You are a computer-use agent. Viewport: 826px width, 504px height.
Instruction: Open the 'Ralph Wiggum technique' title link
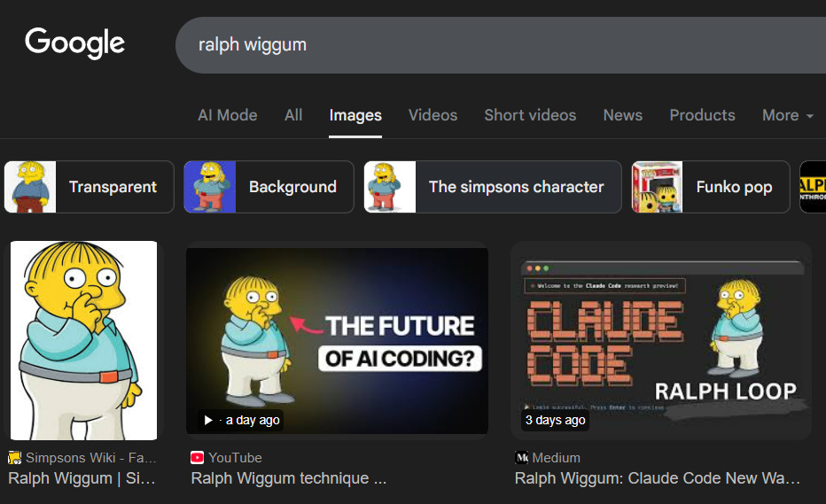[x=289, y=478]
